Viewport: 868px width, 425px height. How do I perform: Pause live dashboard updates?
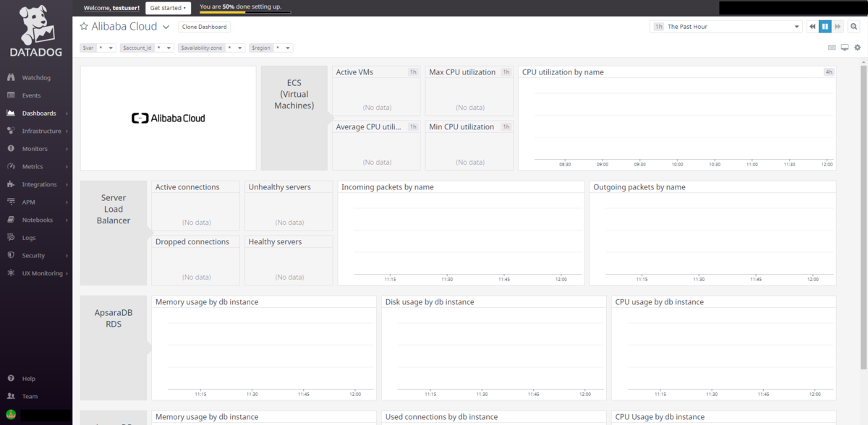click(825, 27)
